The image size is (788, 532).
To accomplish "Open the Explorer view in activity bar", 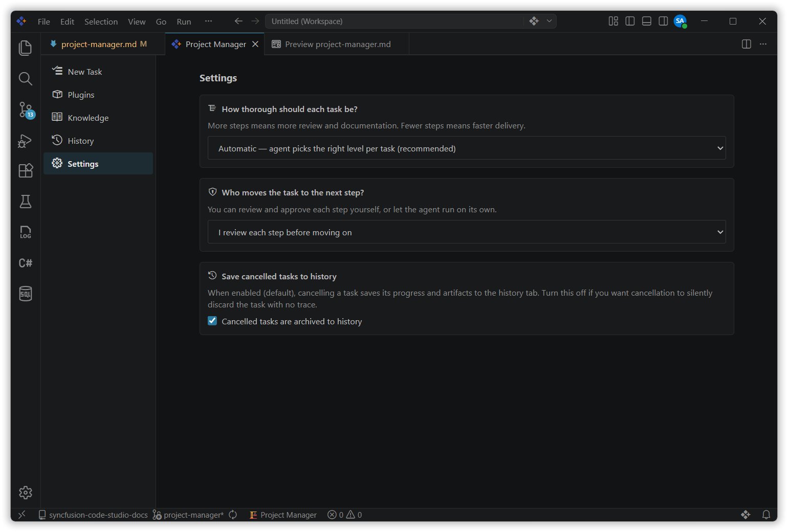I will [x=25, y=48].
